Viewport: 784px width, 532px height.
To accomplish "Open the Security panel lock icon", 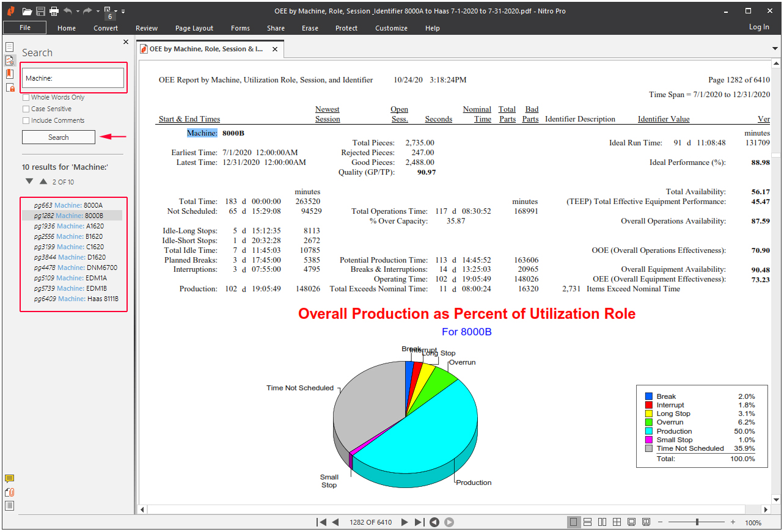I will [10, 87].
